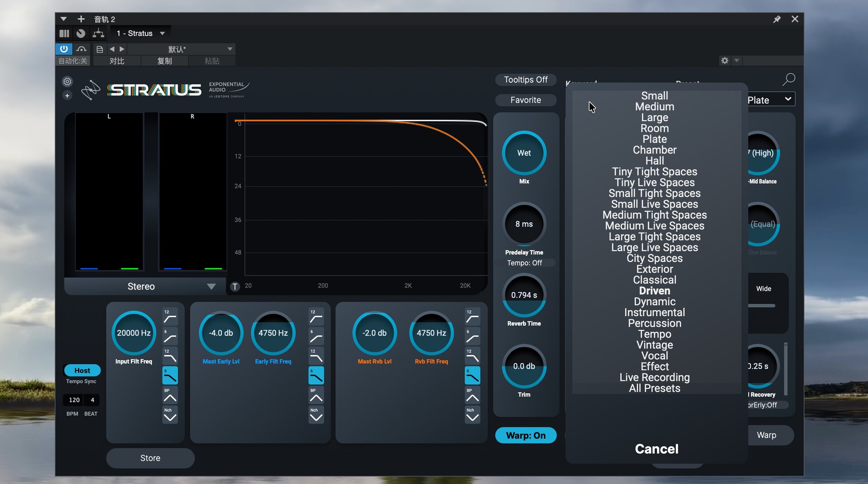Choose bandpass (BP) for the early filter
The image size is (868, 484).
pyautogui.click(x=316, y=395)
